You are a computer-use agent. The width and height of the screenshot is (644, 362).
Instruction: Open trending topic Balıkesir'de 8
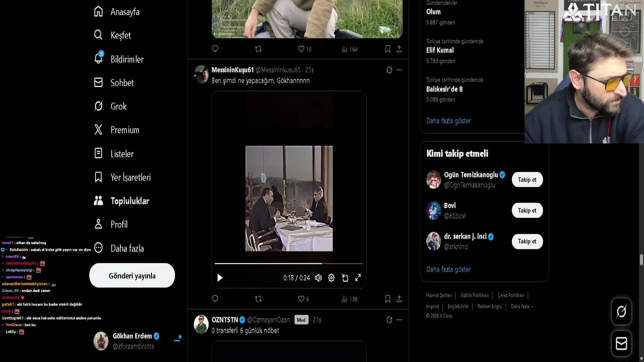tap(444, 89)
